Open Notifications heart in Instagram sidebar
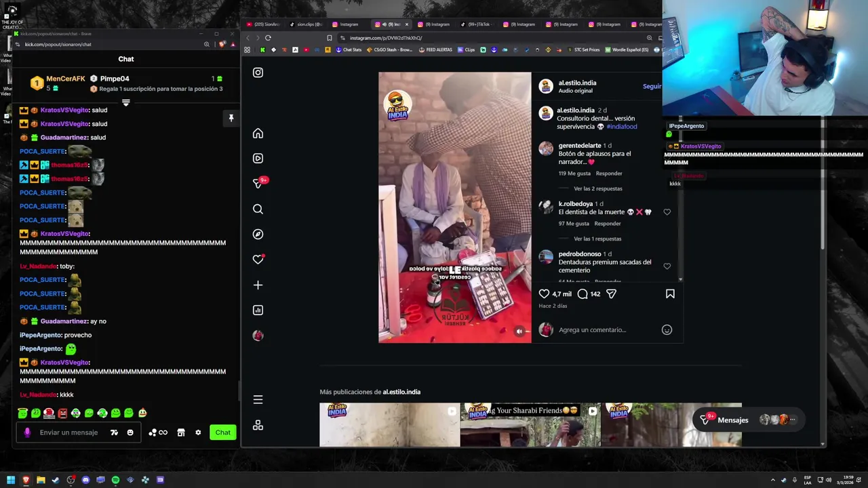The image size is (868, 488). click(258, 260)
